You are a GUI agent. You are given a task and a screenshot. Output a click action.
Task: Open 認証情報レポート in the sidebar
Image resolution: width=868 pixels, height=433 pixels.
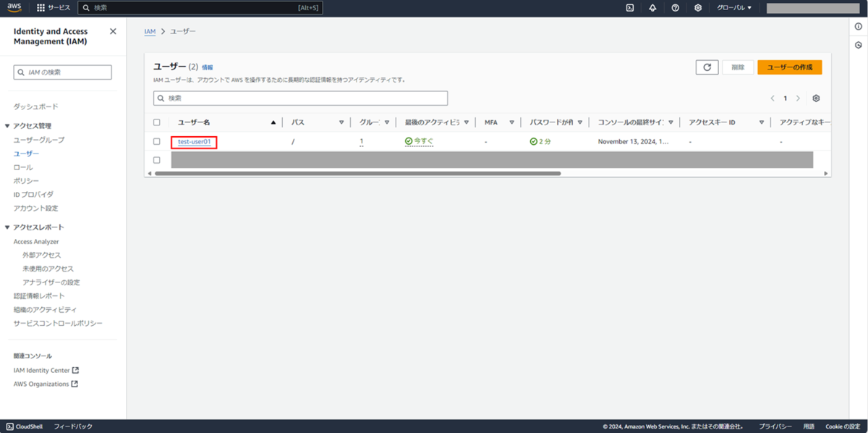(39, 296)
